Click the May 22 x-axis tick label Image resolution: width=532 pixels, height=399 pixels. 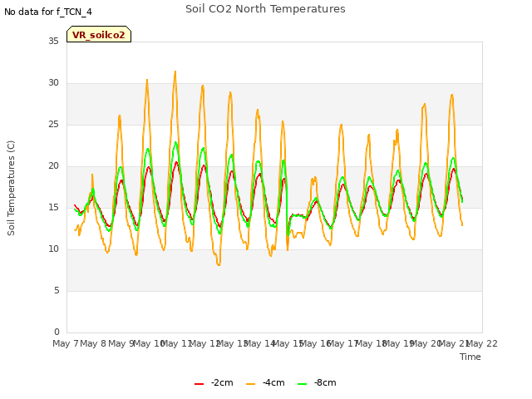482,343
